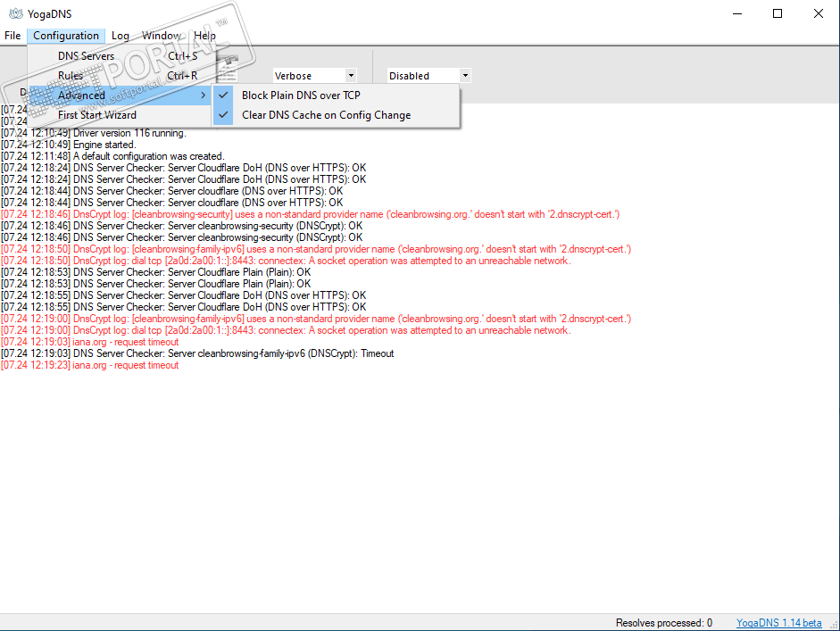Screen dimensions: 840x631
Task: Choose Rules menu entry
Action: [x=120, y=76]
